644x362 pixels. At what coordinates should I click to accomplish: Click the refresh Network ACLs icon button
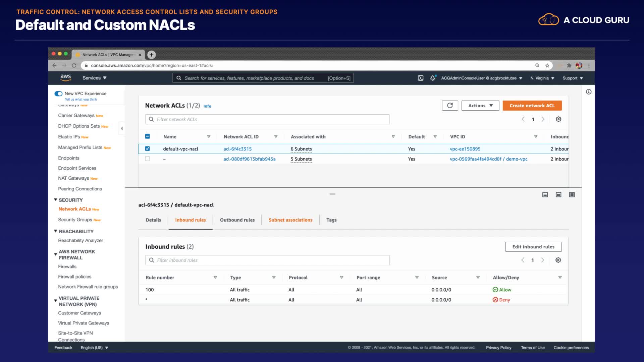[x=450, y=106]
